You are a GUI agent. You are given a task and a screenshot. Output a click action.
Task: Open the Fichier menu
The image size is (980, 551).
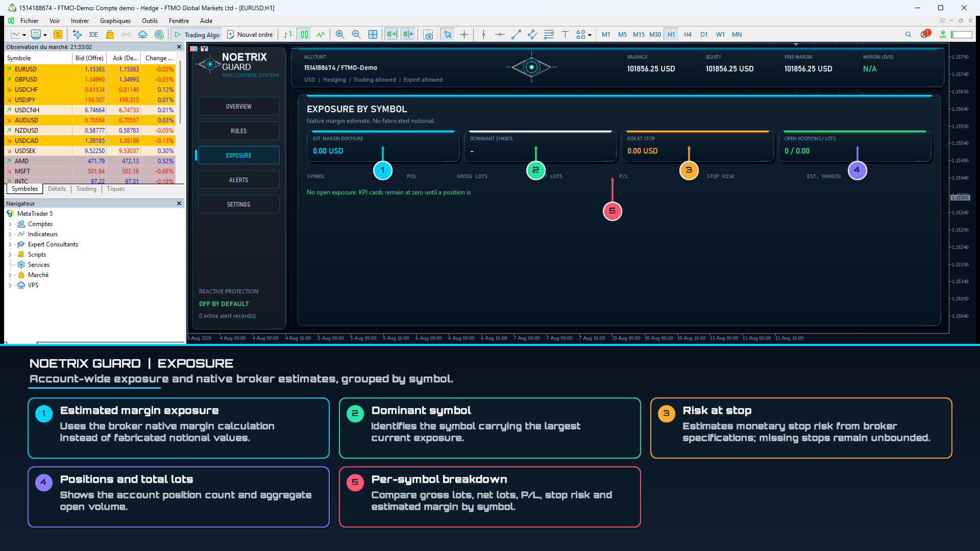coord(29,21)
